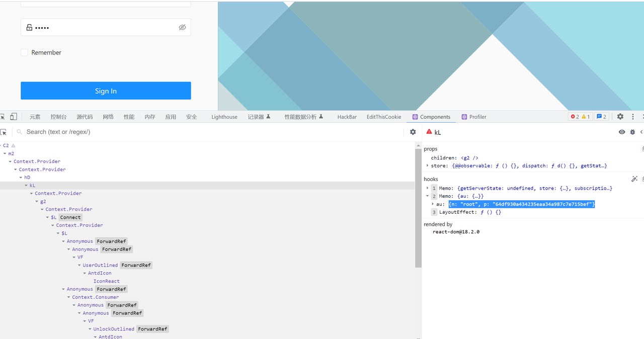Expand the au object under Memo
644x339 pixels.
pyautogui.click(x=433, y=204)
